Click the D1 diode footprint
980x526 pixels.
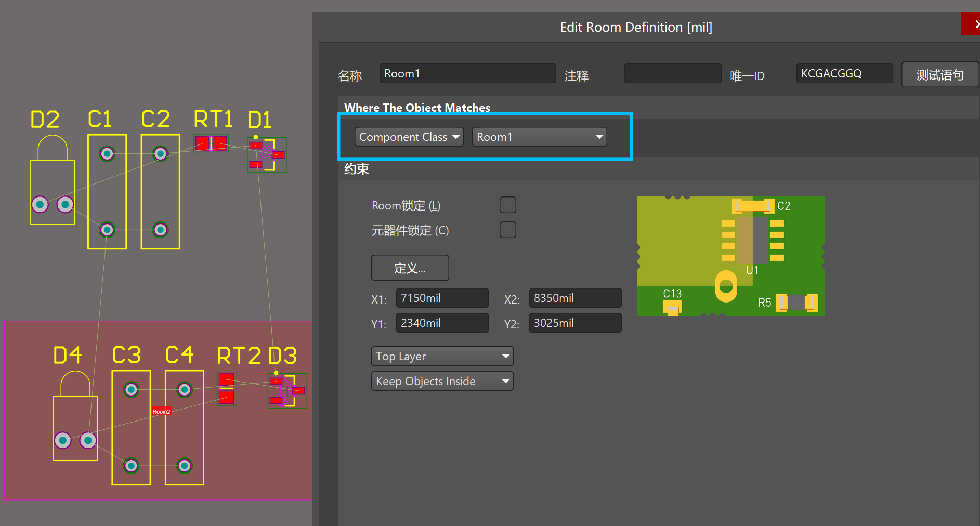[267, 155]
